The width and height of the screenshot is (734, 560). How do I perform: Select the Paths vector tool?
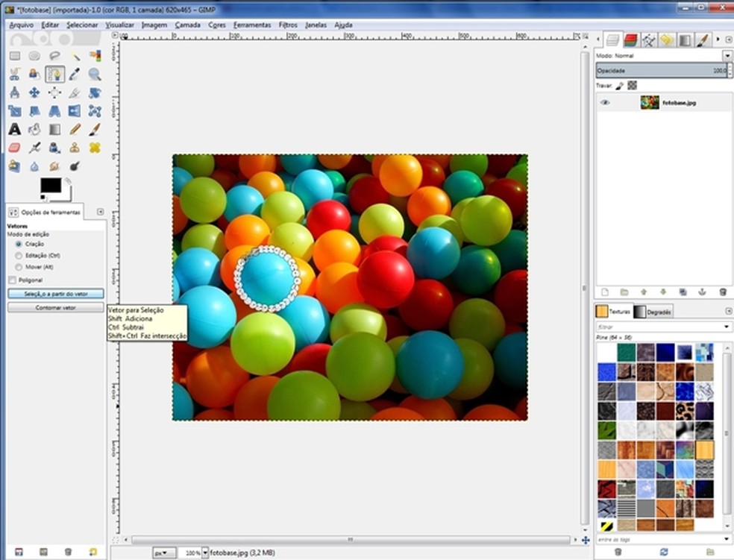54,75
